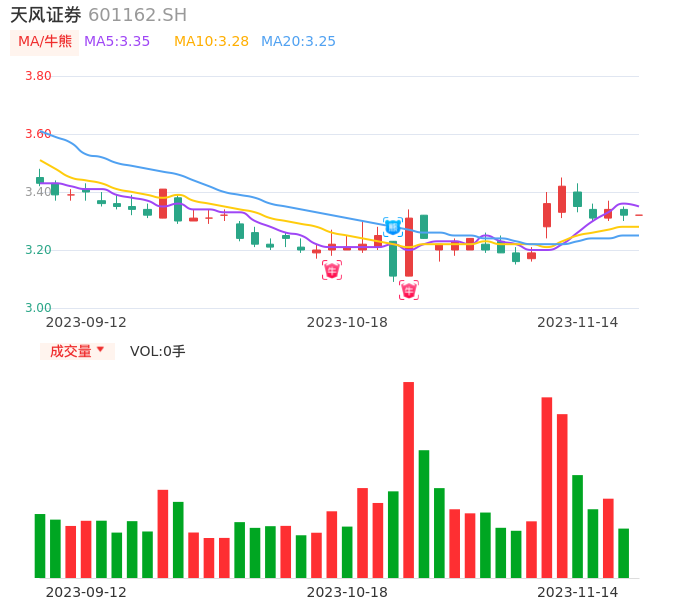The image size is (686, 606).
Task: Select the MA10:3.28 legend label
Action: pos(211,42)
